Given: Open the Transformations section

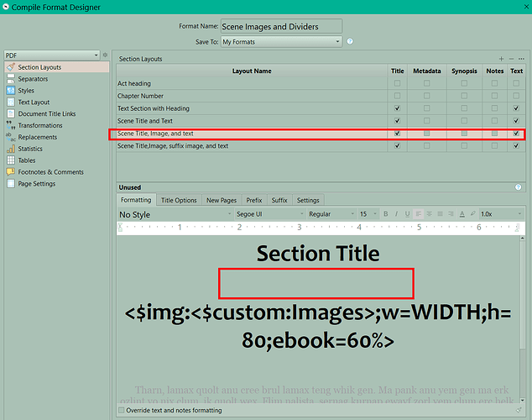Looking at the screenshot, I should 39,125.
